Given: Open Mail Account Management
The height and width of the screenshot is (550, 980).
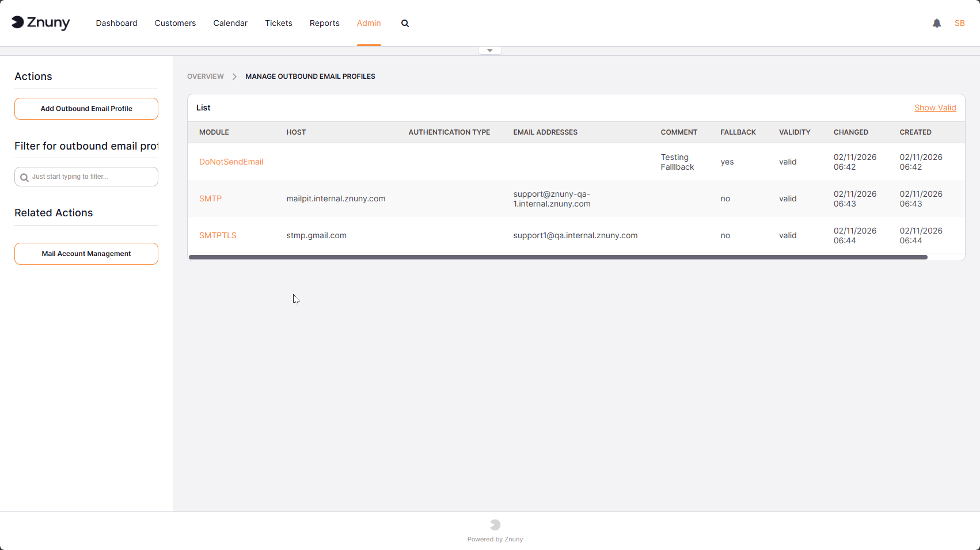Looking at the screenshot, I should 86,254.
